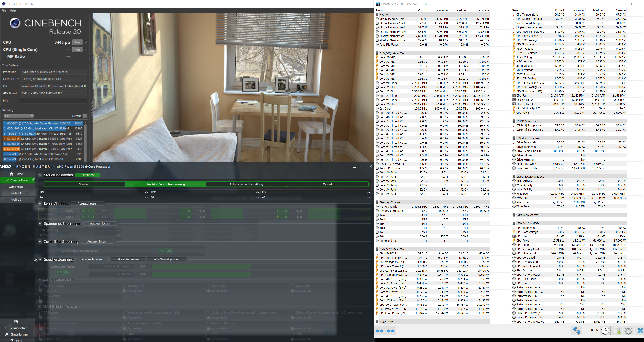Click the shrink-columns inward-arrows icon in HWiNFO
644x342 pixels.
pos(390,331)
